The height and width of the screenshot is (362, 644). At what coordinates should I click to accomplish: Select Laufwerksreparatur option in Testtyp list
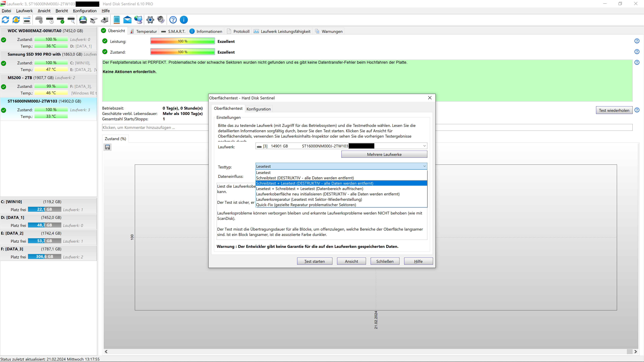tap(309, 199)
